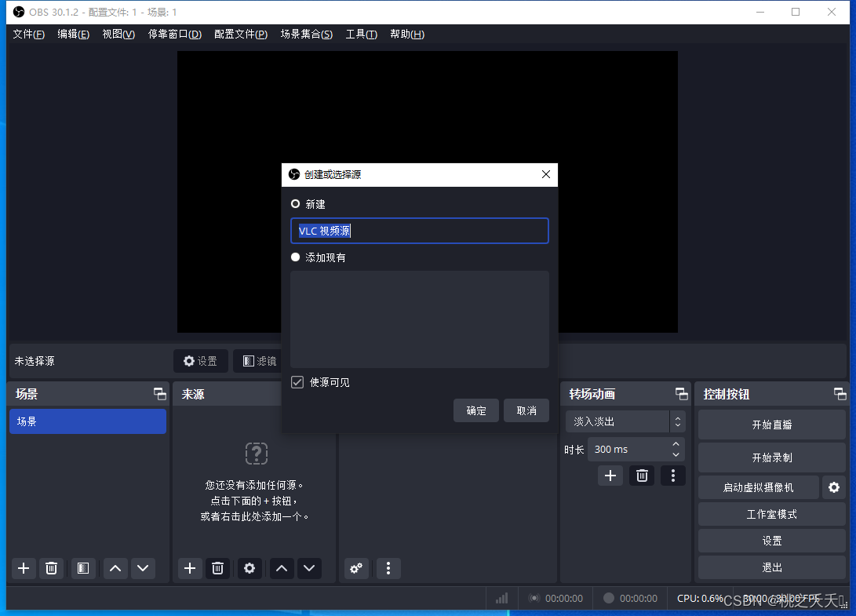Open the 停靠窗口(D) menu
Screen dimensions: 856x616
click(x=175, y=35)
